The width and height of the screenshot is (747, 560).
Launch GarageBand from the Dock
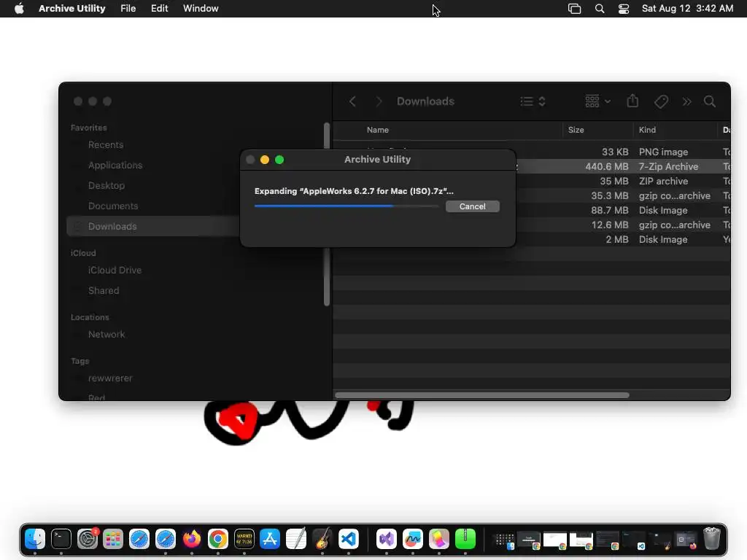point(322,539)
